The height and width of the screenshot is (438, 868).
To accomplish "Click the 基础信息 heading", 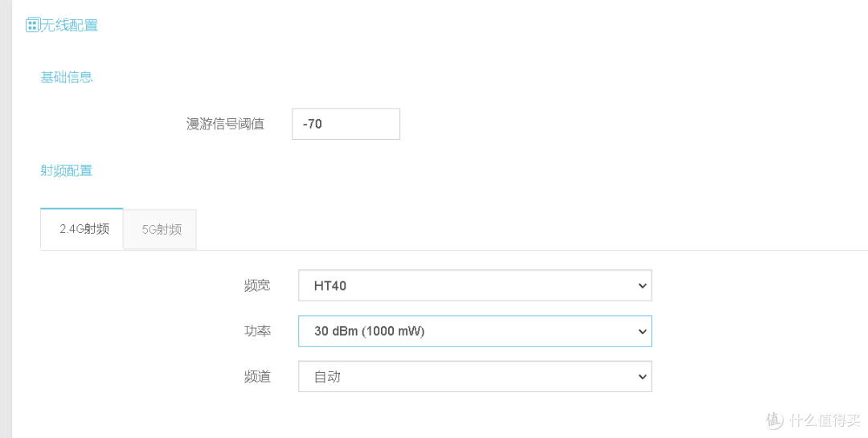I will 67,77.
